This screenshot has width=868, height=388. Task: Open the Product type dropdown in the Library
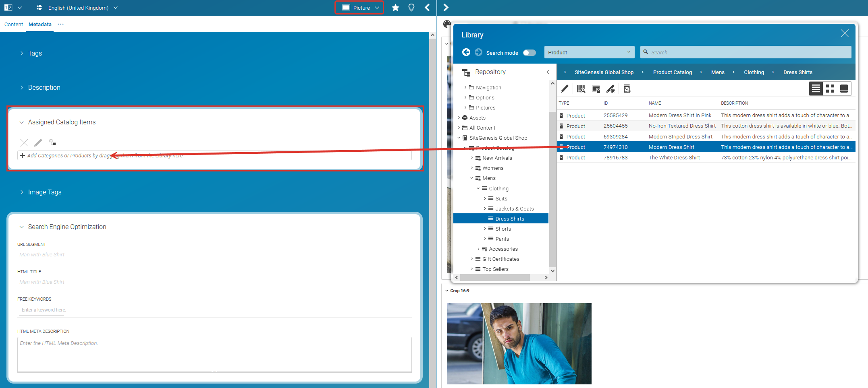(589, 52)
